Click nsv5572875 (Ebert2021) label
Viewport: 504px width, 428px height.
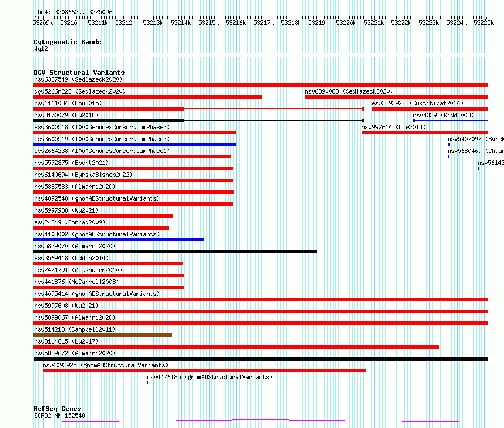click(x=71, y=163)
